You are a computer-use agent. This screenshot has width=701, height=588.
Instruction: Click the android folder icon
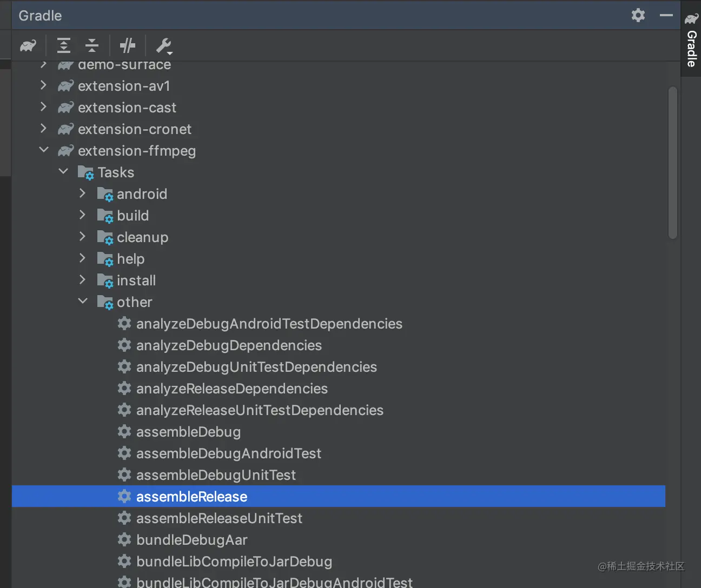coord(105,194)
